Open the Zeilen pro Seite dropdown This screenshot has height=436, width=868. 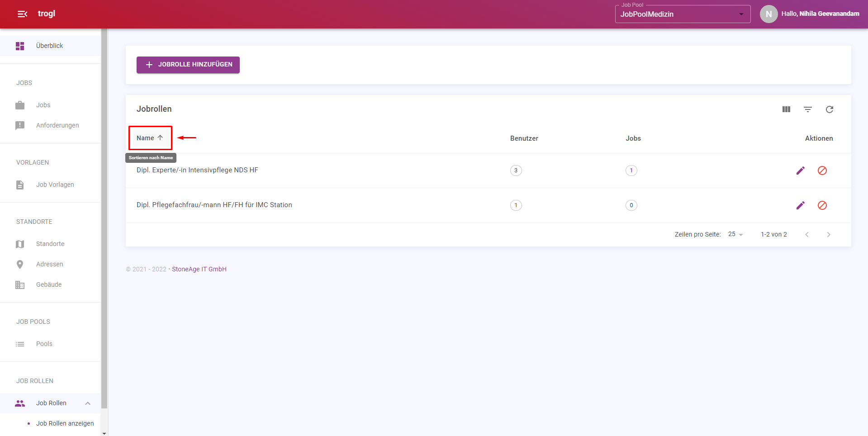(x=735, y=234)
